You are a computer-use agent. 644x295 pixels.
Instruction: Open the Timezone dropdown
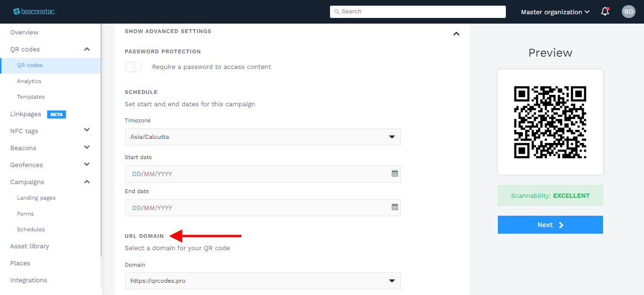point(263,137)
